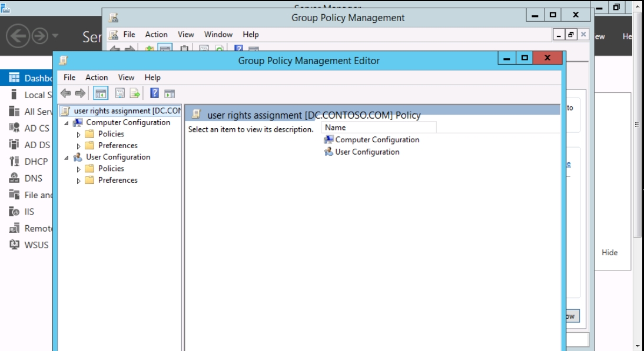Click the scroll icon in Group Policy Management Editor title bar
644x351 pixels.
pyautogui.click(x=63, y=61)
